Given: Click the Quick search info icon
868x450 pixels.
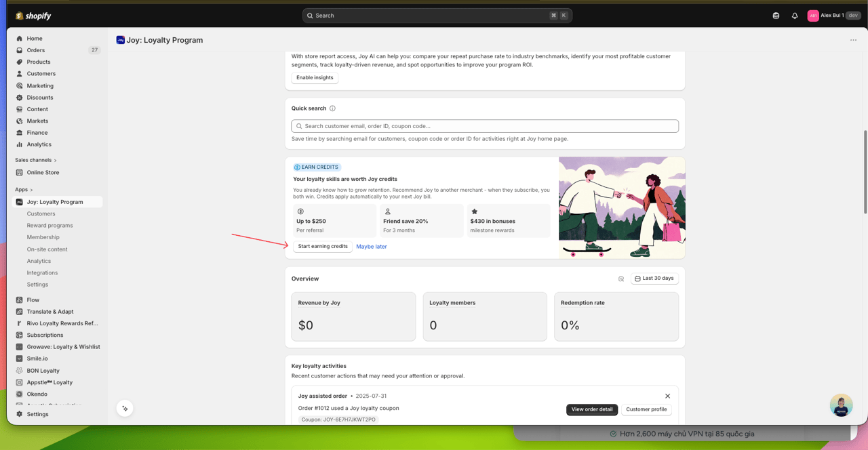Looking at the screenshot, I should (x=332, y=108).
